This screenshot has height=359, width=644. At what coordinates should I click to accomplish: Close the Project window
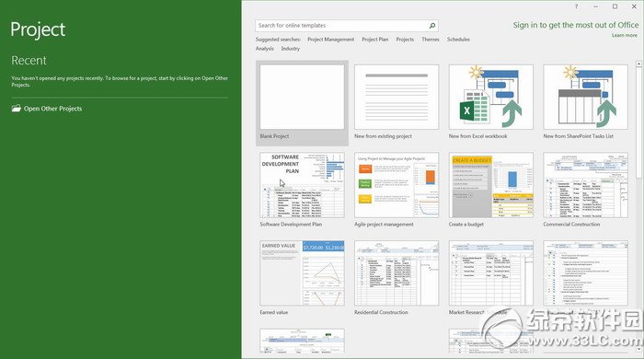(x=634, y=6)
